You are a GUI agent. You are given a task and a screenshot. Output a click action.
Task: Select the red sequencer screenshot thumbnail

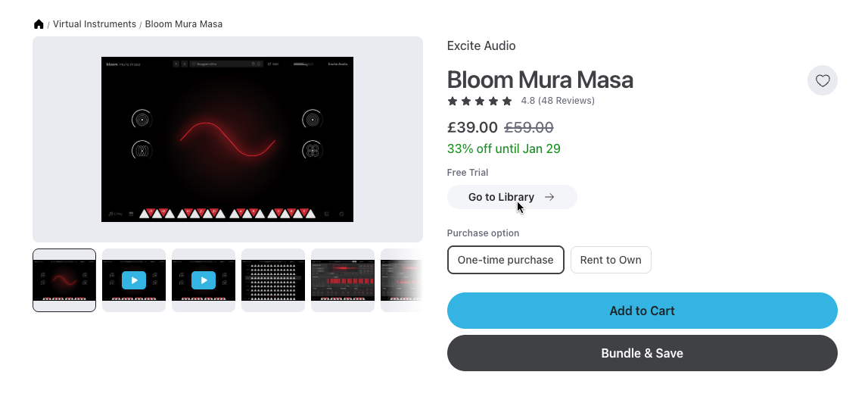[x=343, y=280]
